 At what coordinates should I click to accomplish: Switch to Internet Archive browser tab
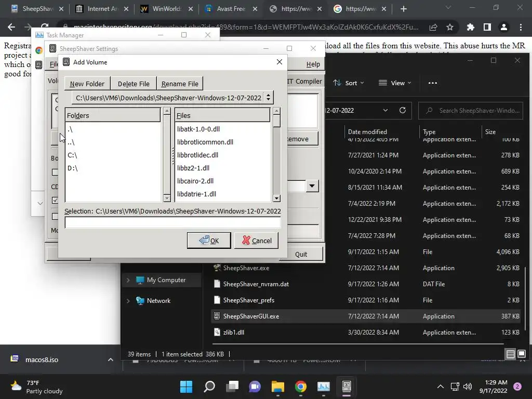point(101,9)
